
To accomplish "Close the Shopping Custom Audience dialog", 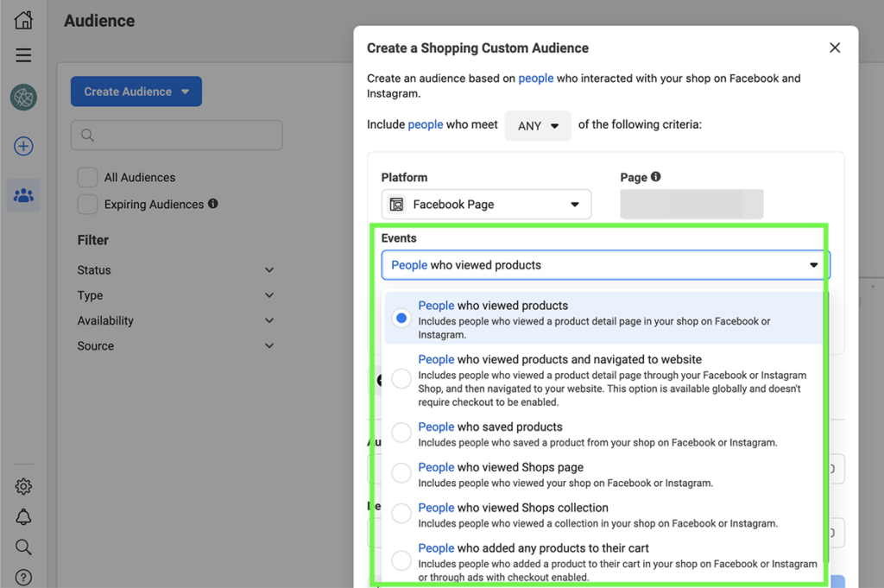I will (x=835, y=48).
